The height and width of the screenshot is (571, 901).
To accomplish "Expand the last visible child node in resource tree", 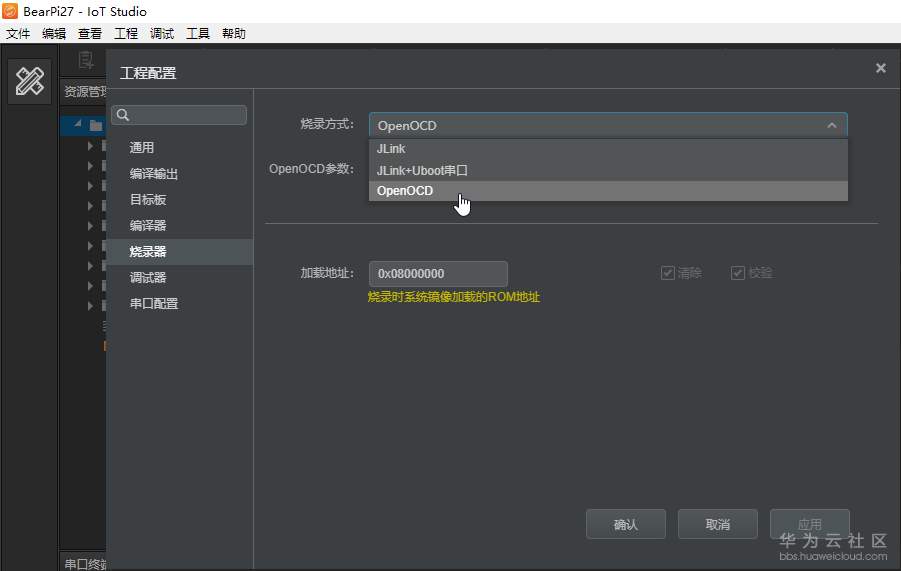I will 90,306.
